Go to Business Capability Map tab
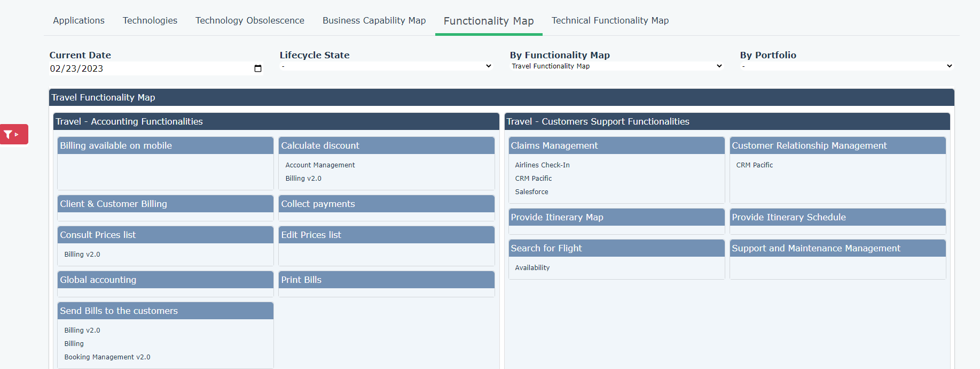 [x=374, y=20]
